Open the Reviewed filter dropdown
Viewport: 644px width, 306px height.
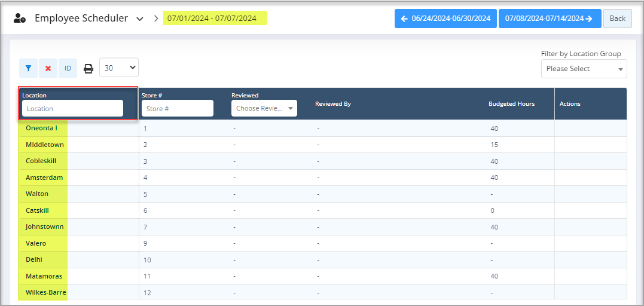[264, 108]
